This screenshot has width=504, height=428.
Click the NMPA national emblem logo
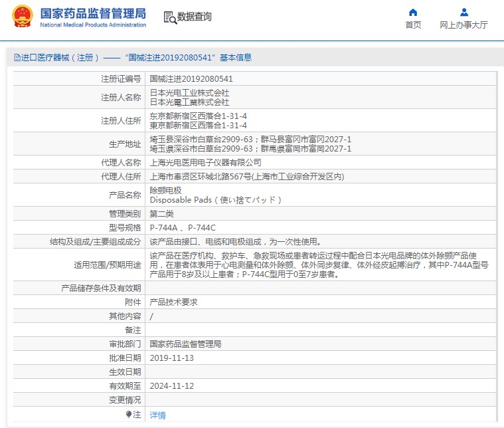coord(22,16)
